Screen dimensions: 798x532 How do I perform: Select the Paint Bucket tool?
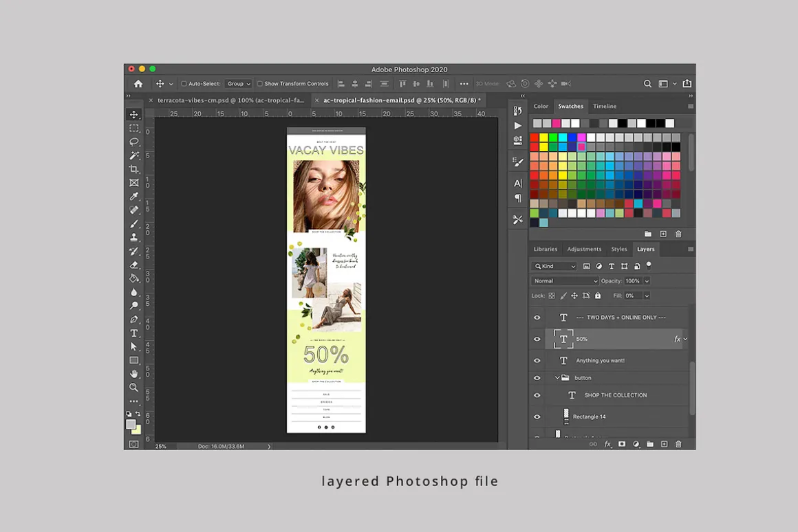pyautogui.click(x=134, y=278)
